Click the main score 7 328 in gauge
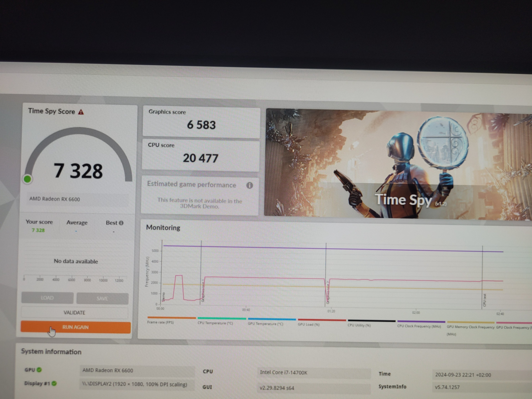This screenshot has height=399, width=532. click(78, 171)
